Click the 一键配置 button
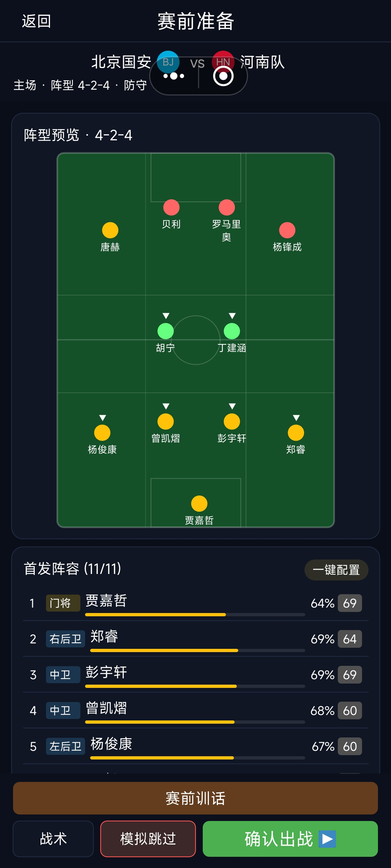 click(336, 570)
